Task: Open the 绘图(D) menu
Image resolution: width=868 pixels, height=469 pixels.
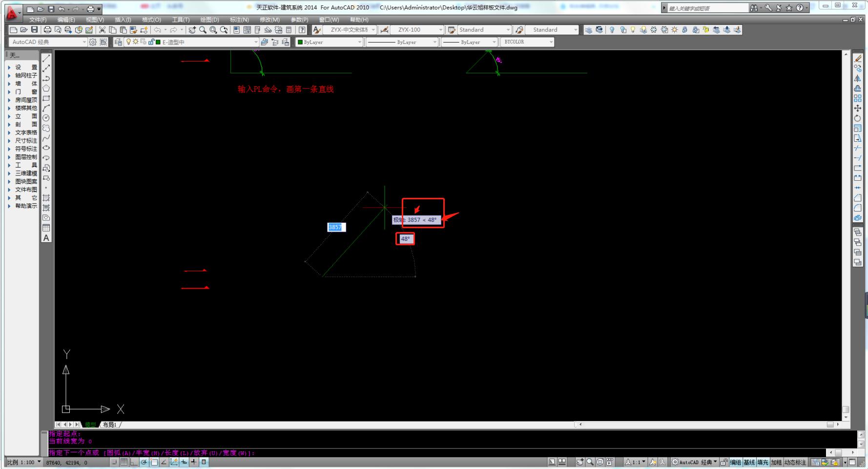Action: point(209,20)
